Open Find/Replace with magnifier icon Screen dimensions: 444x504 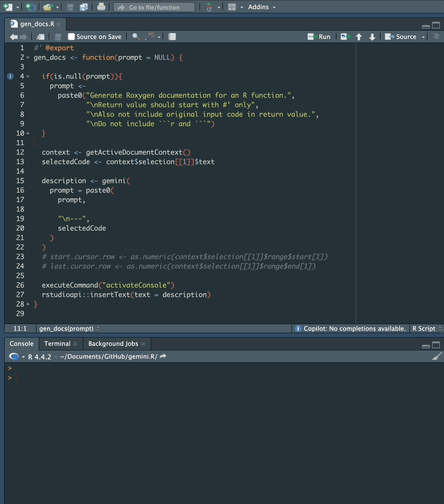136,37
